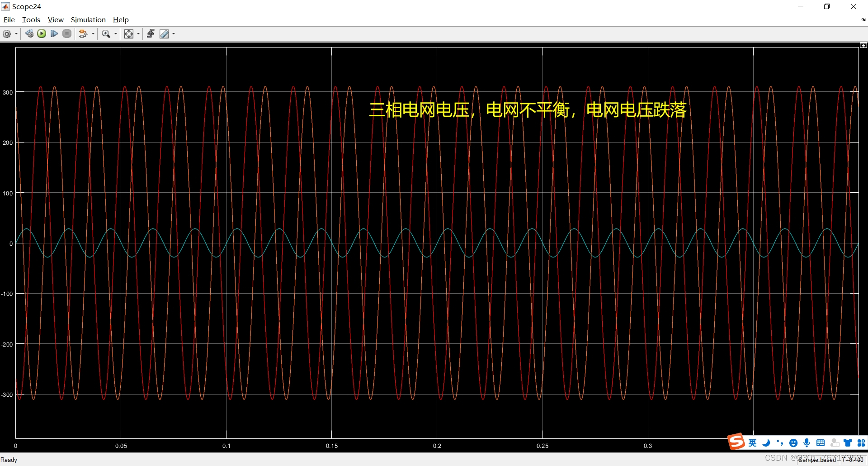The image size is (868, 466).
Task: Minimize the Scope24 window
Action: [x=801, y=6]
